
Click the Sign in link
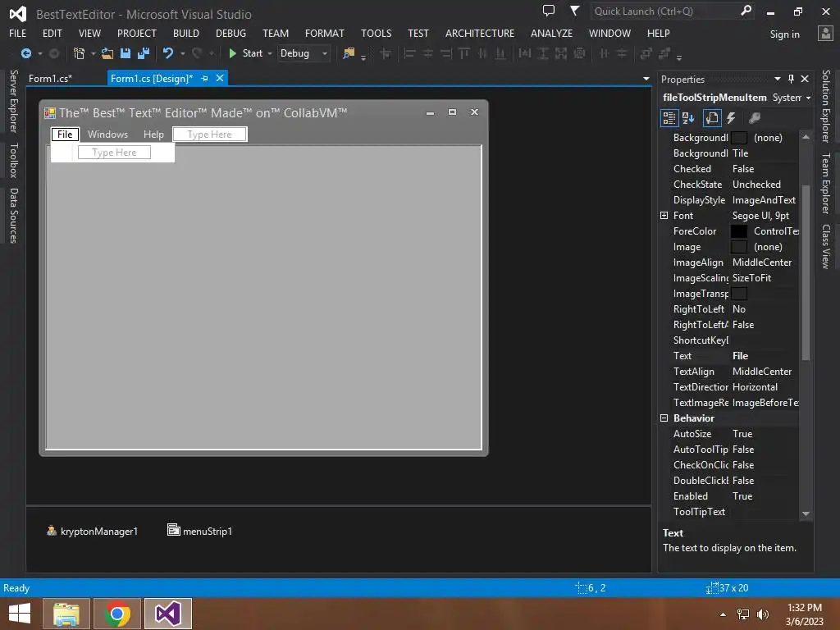784,34
